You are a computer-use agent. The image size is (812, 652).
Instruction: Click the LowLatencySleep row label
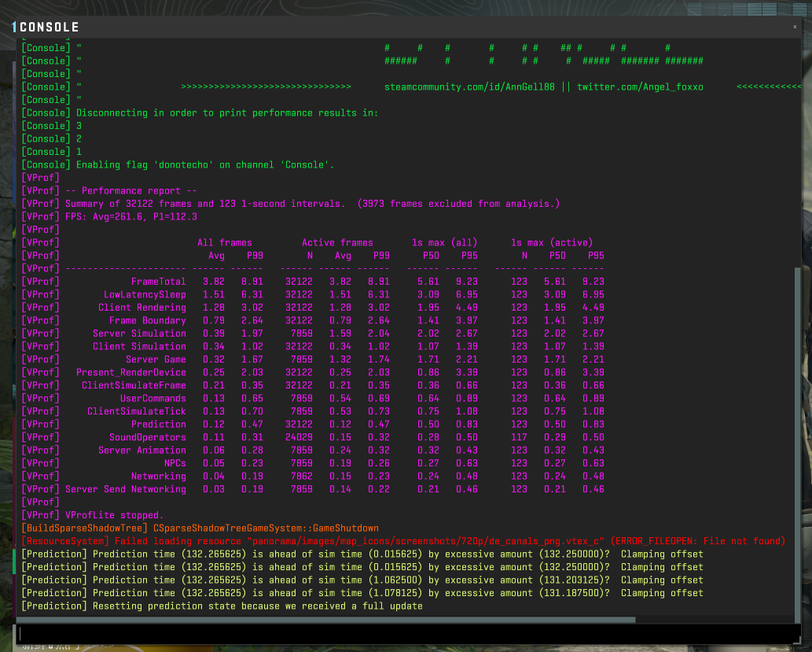pos(145,294)
